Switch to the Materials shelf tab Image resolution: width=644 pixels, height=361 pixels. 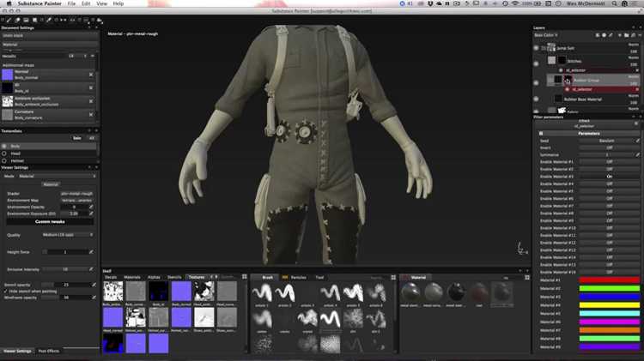(132, 277)
